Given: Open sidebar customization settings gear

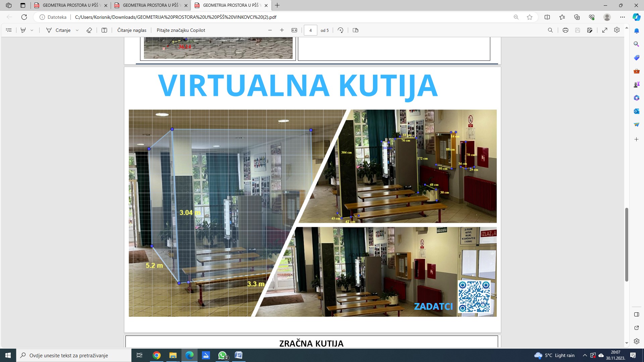Looking at the screenshot, I should pyautogui.click(x=637, y=341).
